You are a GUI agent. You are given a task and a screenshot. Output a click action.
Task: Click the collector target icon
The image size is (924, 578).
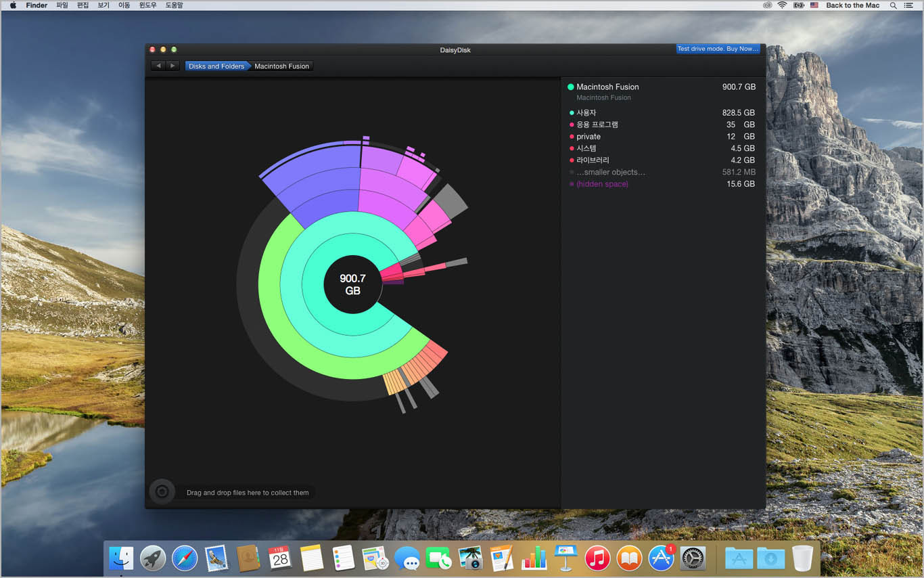tap(162, 491)
